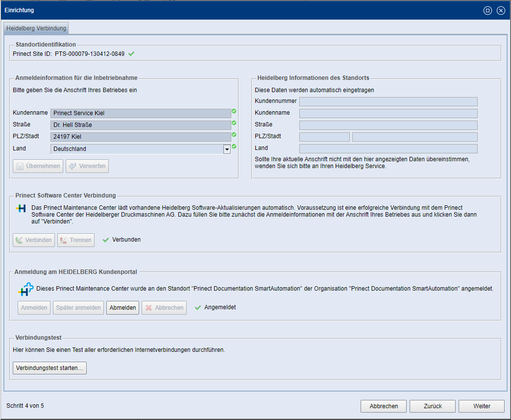Screen dimensions: 511x420
Task: Go back with the Zurück button
Action: click(x=433, y=406)
